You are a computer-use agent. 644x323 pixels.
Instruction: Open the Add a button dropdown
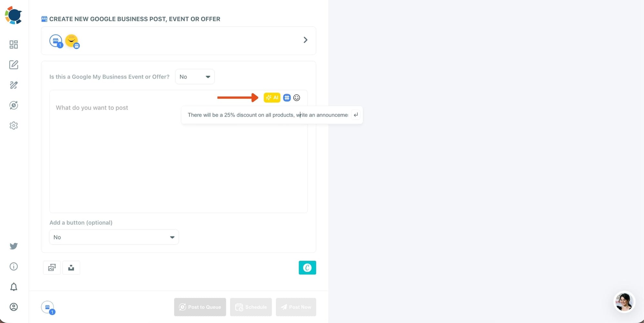[114, 237]
